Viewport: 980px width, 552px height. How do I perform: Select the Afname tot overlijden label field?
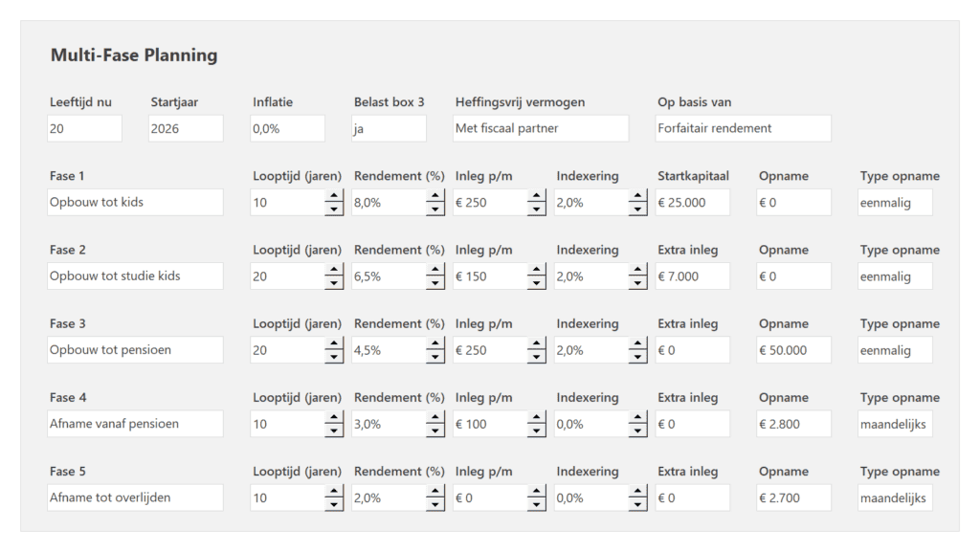point(135,497)
